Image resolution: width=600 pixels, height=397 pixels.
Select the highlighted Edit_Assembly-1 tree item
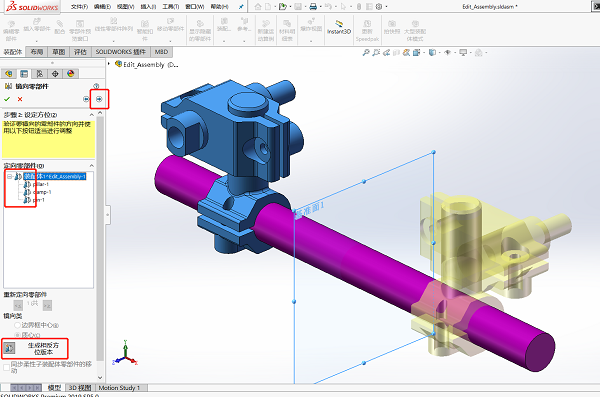(x=55, y=176)
